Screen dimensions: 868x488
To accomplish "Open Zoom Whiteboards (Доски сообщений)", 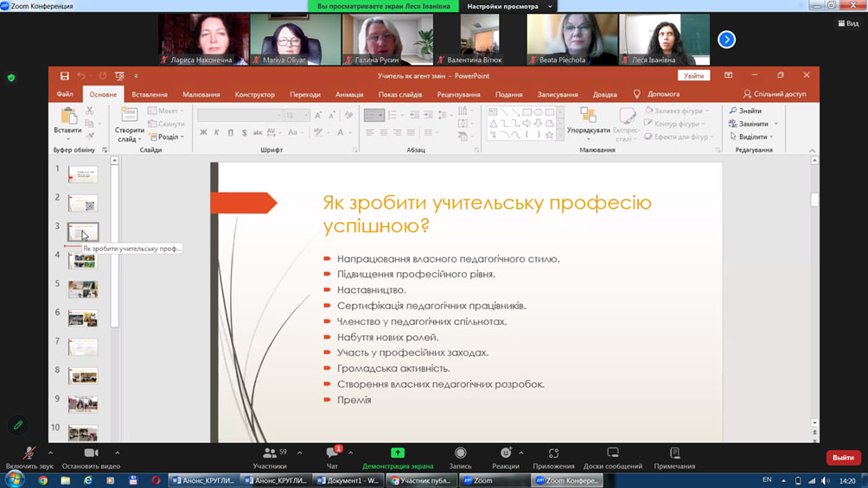I will click(x=612, y=453).
